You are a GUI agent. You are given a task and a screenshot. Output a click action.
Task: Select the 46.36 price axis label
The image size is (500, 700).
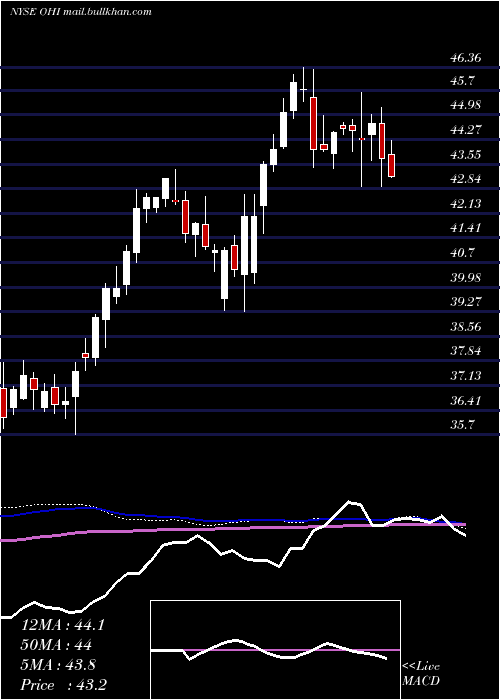(x=466, y=58)
